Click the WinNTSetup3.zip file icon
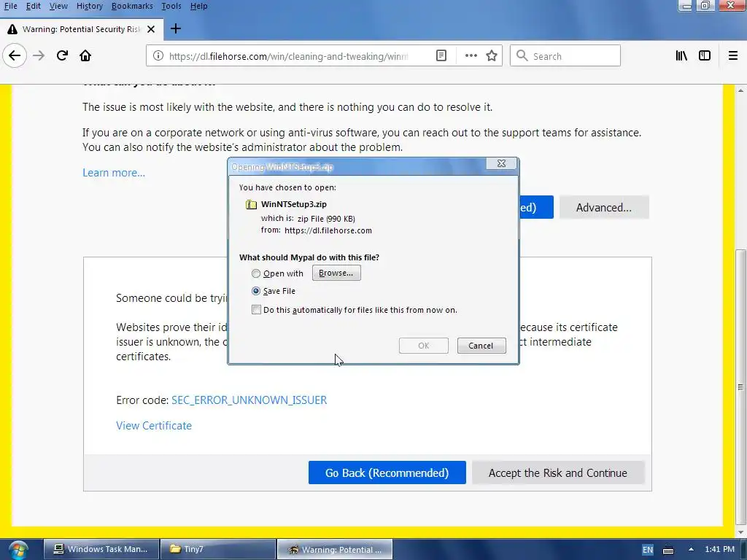The width and height of the screenshot is (747, 560). [251, 204]
